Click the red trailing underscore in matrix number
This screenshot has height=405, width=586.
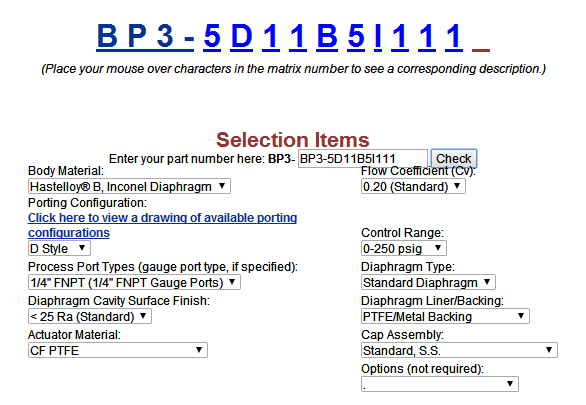[481, 50]
